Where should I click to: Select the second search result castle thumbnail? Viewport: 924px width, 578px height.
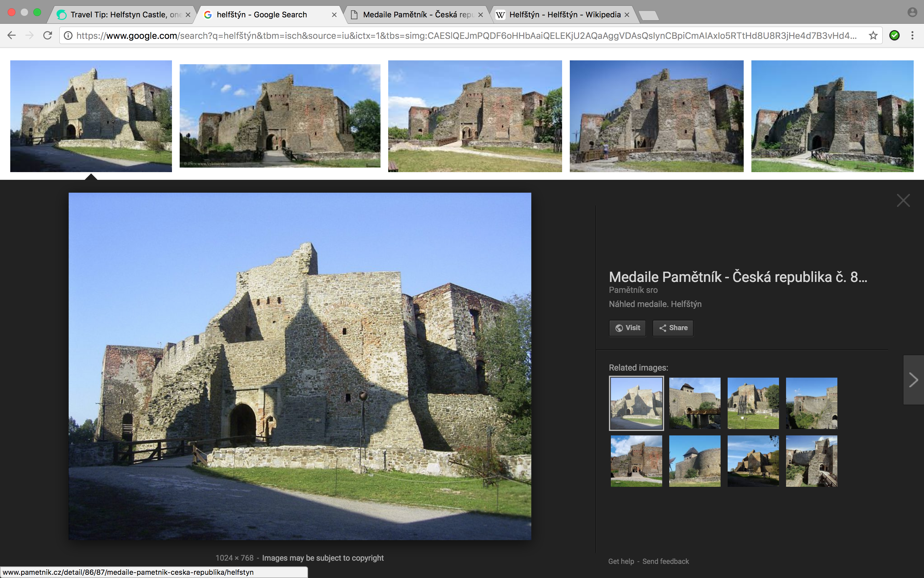pyautogui.click(x=280, y=116)
